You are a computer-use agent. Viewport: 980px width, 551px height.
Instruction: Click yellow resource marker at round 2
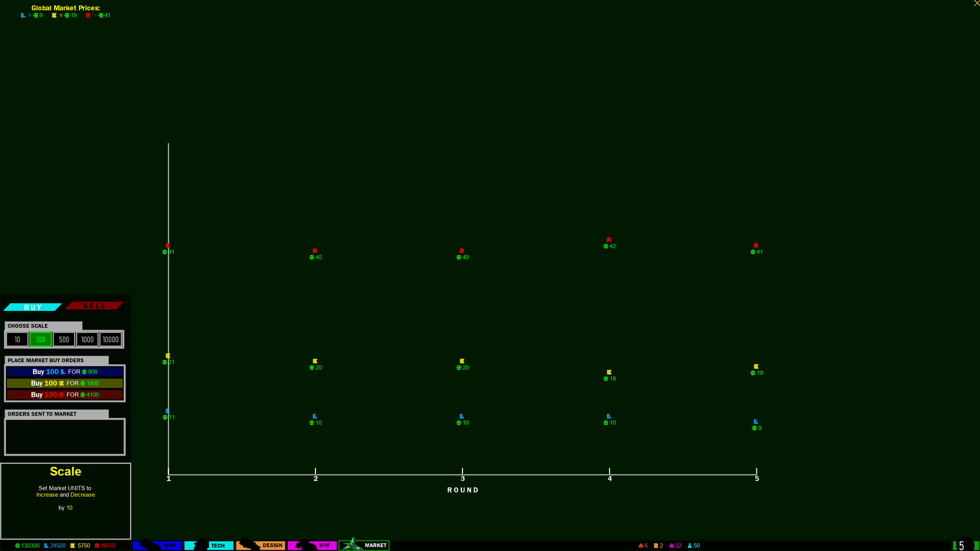[x=315, y=361]
